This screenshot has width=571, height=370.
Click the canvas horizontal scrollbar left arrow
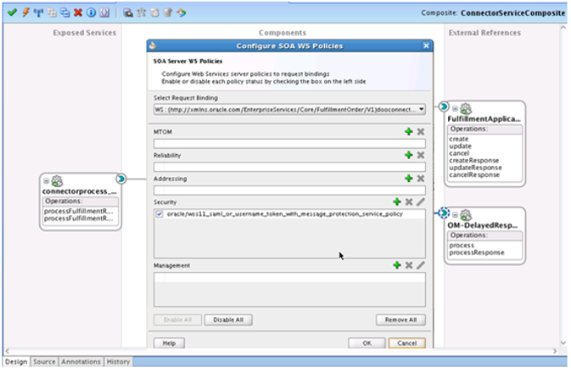click(x=7, y=351)
